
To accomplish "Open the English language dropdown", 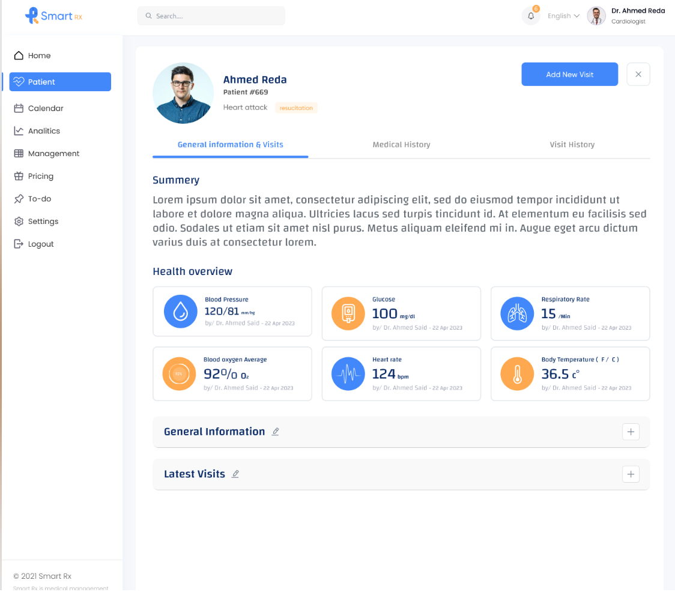I will 563,16.
